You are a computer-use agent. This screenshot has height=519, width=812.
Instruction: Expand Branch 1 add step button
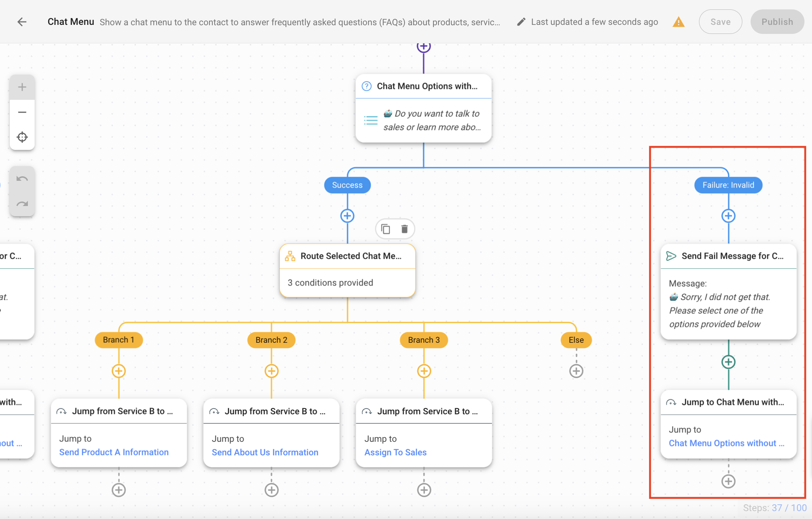(118, 371)
